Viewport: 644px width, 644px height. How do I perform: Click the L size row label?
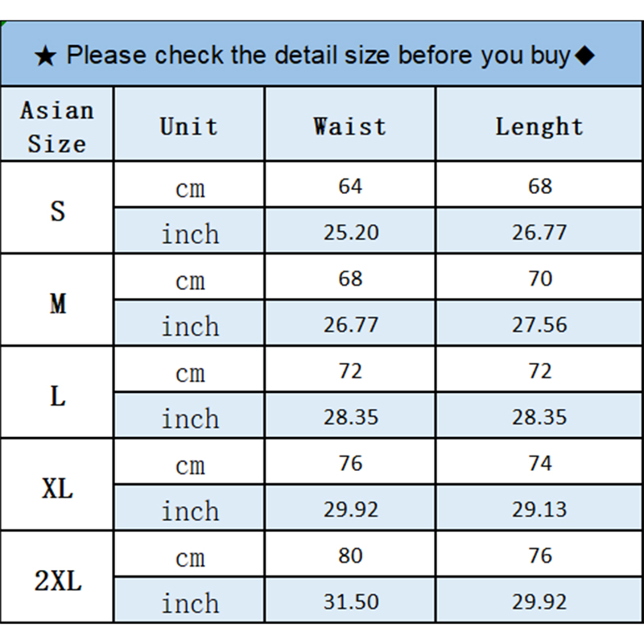[57, 396]
